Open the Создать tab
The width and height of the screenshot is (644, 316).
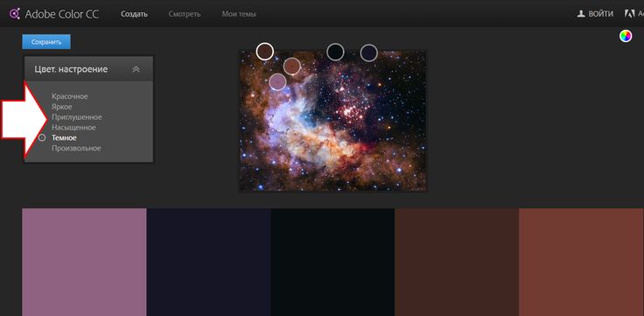coord(134,14)
